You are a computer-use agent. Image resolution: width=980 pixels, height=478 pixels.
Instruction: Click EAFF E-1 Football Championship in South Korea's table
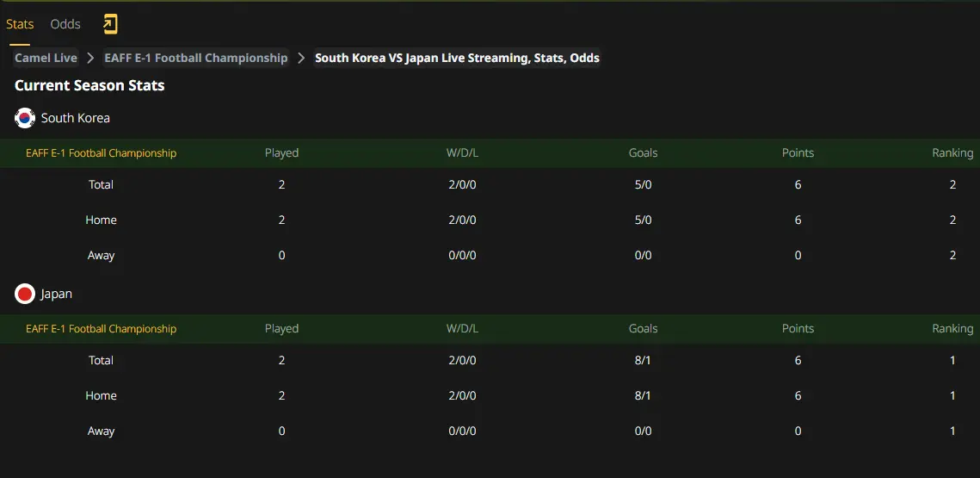point(102,152)
